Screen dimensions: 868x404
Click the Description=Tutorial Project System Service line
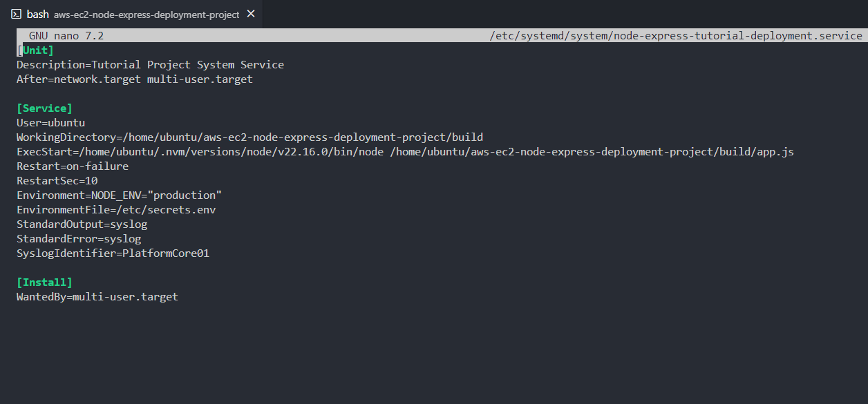(x=150, y=65)
